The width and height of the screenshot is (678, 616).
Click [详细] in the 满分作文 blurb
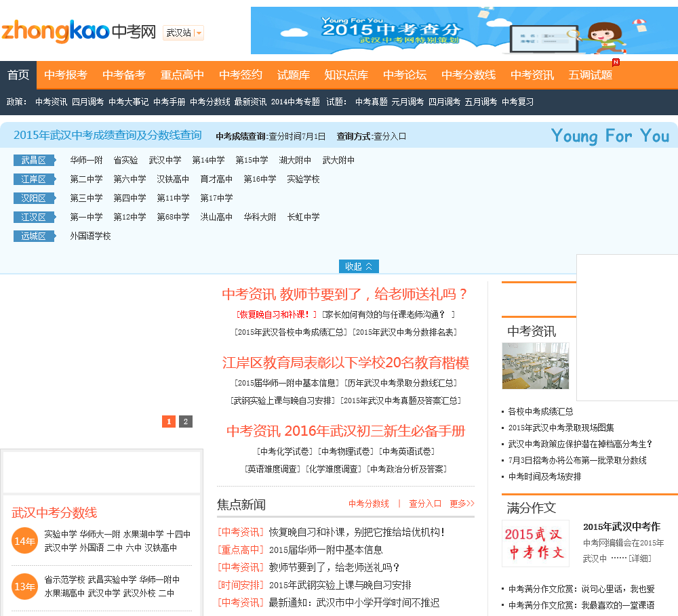[x=639, y=558]
